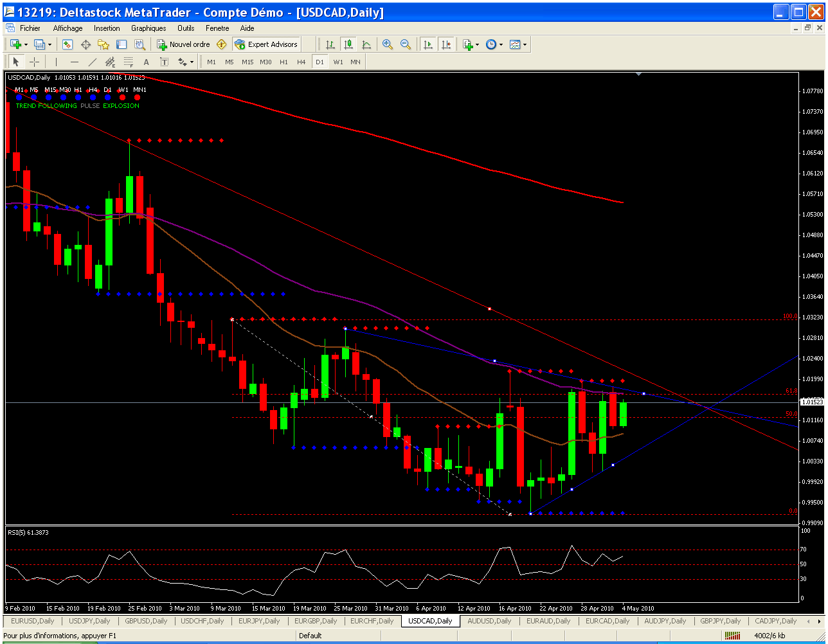828x644 pixels.
Task: Open the Periods clock icon
Action: point(491,44)
